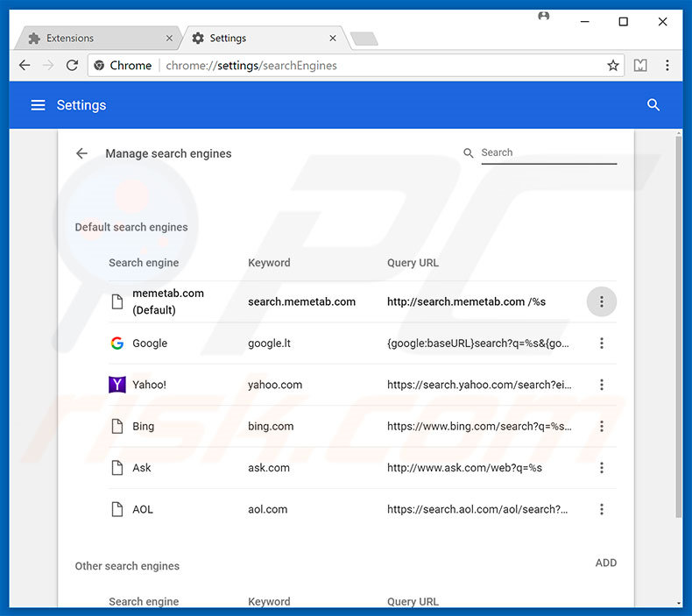Click the address bar URL chrome://settings/searchEngines
This screenshot has height=616, width=692.
pyautogui.click(x=251, y=66)
